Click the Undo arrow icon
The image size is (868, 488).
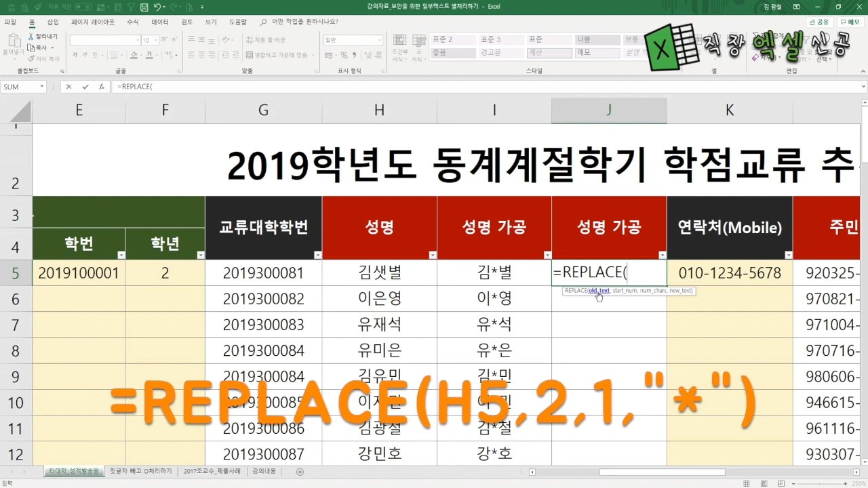(x=157, y=7)
